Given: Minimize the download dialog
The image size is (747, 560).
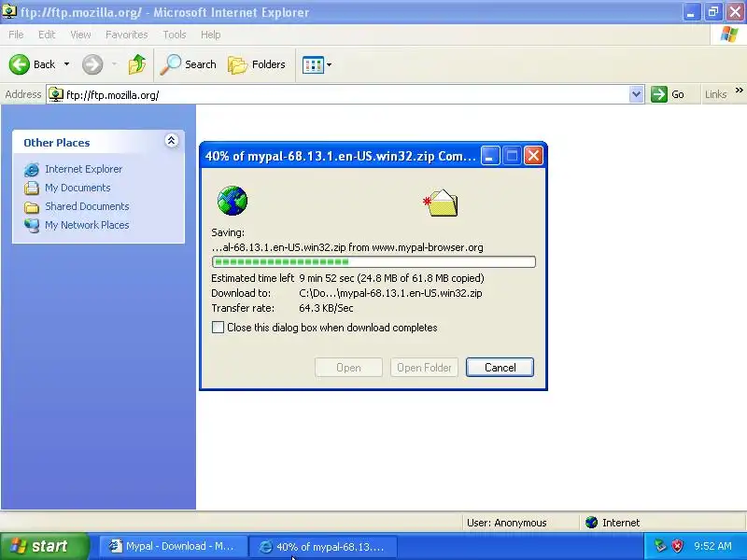Looking at the screenshot, I should coord(490,156).
